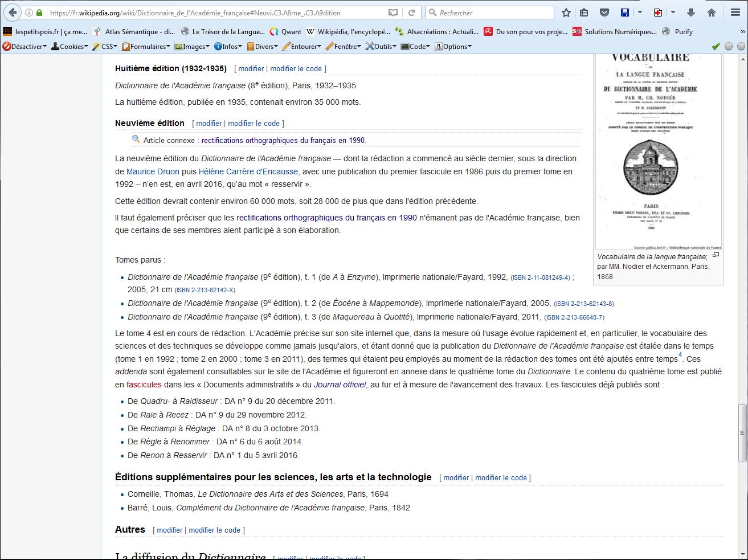This screenshot has width=748, height=560.
Task: Follow the Maurice Druon link
Action: click(153, 171)
